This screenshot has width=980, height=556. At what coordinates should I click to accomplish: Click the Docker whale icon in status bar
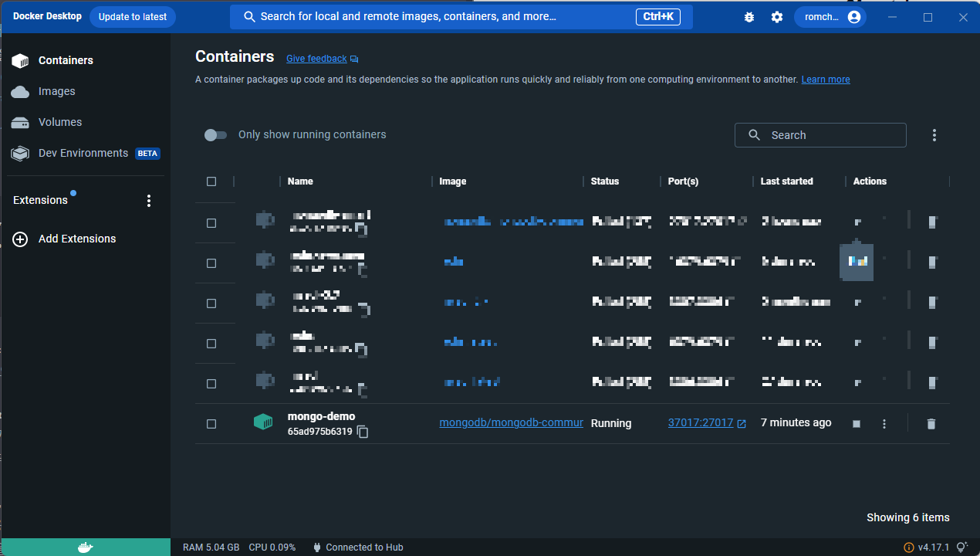tap(86, 548)
